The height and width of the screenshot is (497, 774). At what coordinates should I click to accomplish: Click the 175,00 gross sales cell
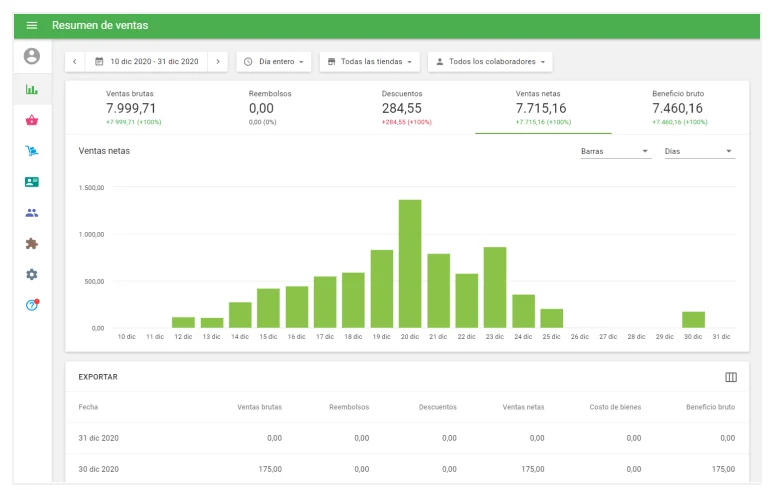click(270, 469)
